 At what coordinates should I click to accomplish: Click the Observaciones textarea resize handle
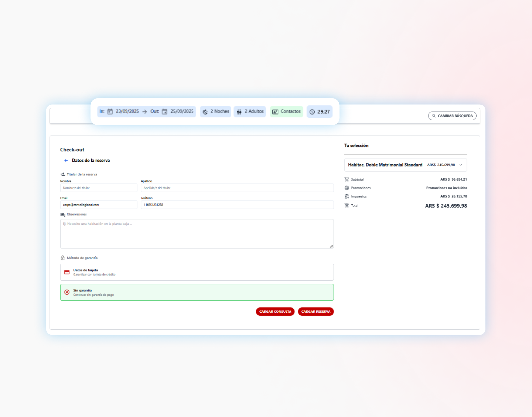[331, 246]
